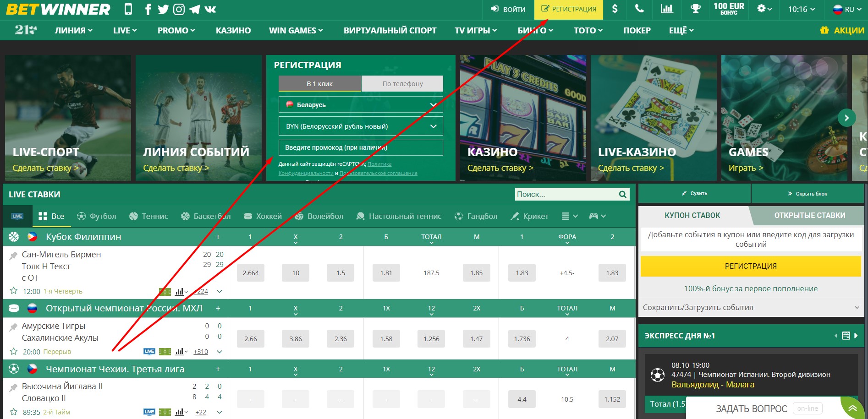Open the Telegram social icon
Screen dimensions: 868x419
click(x=194, y=9)
